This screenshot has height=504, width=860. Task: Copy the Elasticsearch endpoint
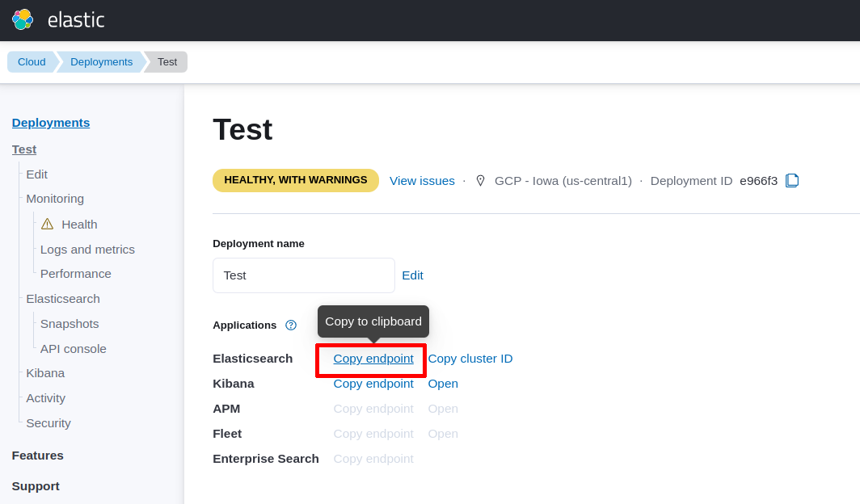tap(373, 358)
